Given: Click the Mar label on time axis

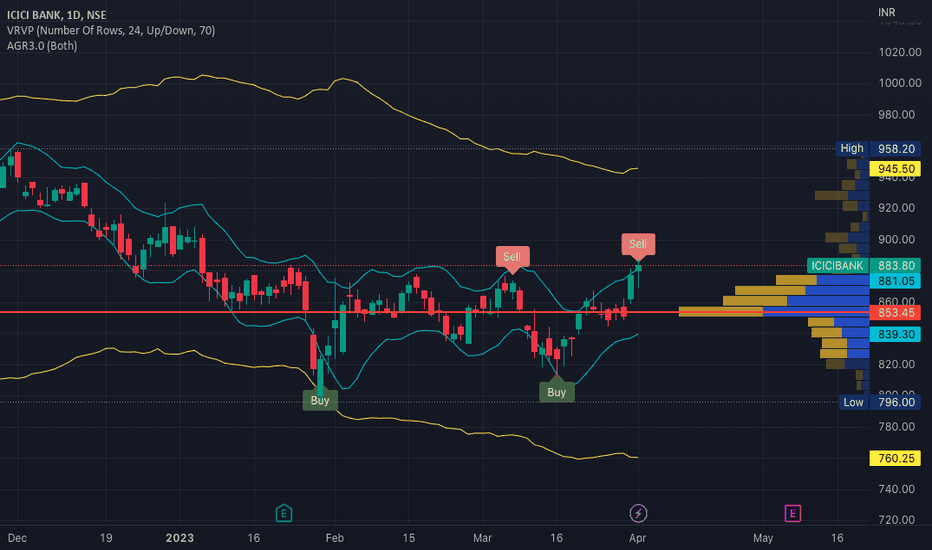Looking at the screenshot, I should coord(482,538).
